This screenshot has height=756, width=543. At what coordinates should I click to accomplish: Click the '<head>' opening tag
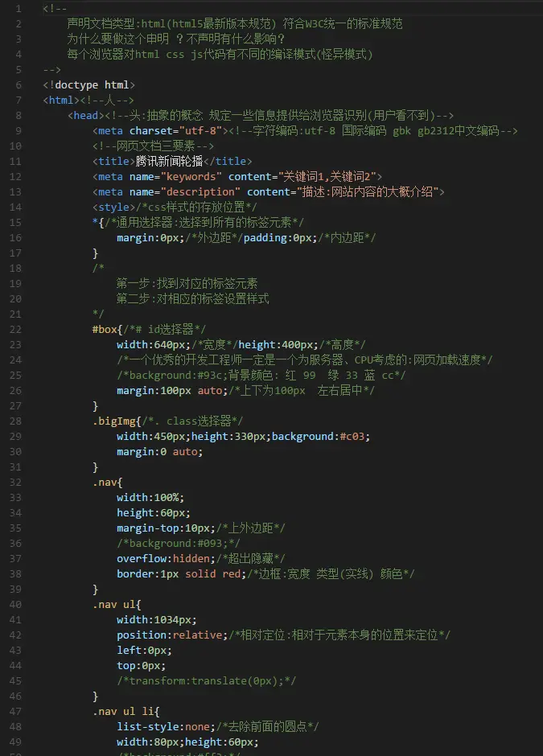86,115
